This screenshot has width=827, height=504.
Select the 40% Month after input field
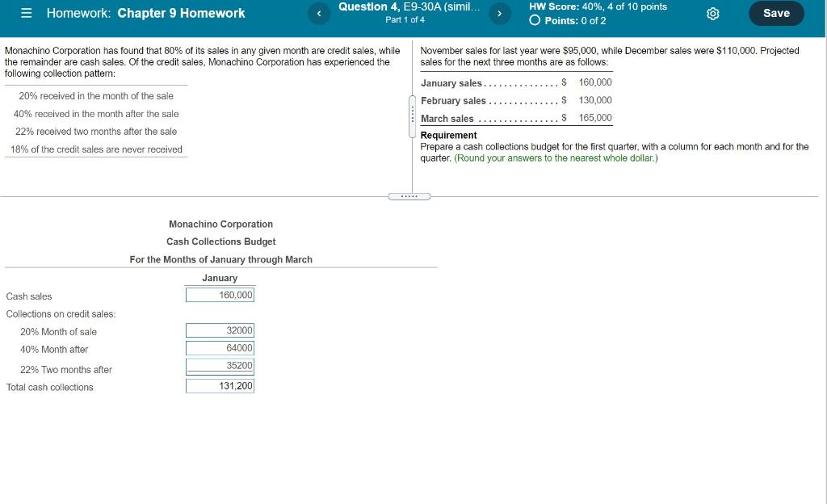[220, 349]
